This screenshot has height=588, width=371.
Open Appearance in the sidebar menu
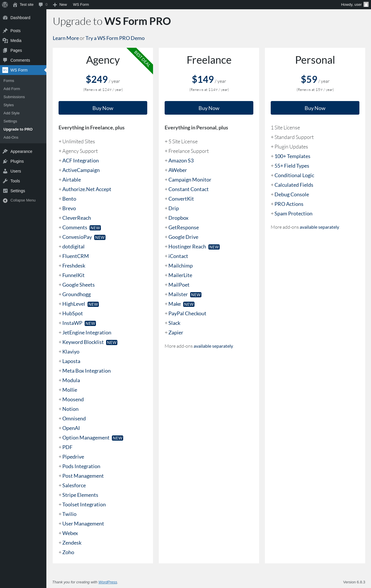click(21, 151)
